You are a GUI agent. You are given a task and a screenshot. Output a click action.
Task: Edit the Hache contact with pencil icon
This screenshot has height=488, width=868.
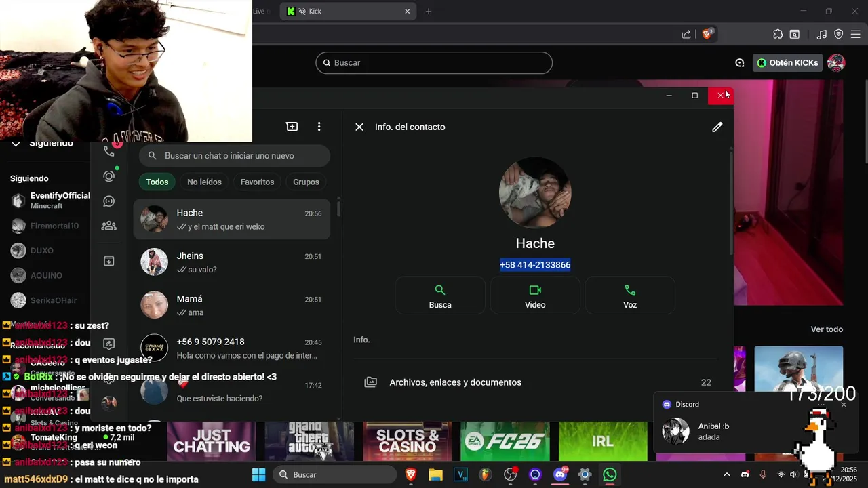point(717,127)
